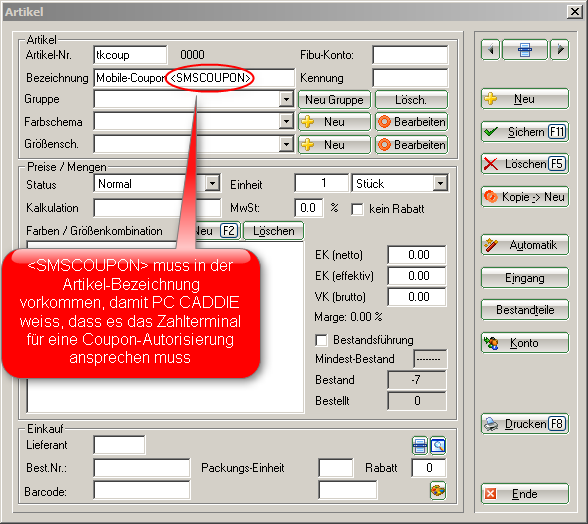588x524 pixels.
Task: Expand the Gruppe dropdown
Action: click(286, 100)
